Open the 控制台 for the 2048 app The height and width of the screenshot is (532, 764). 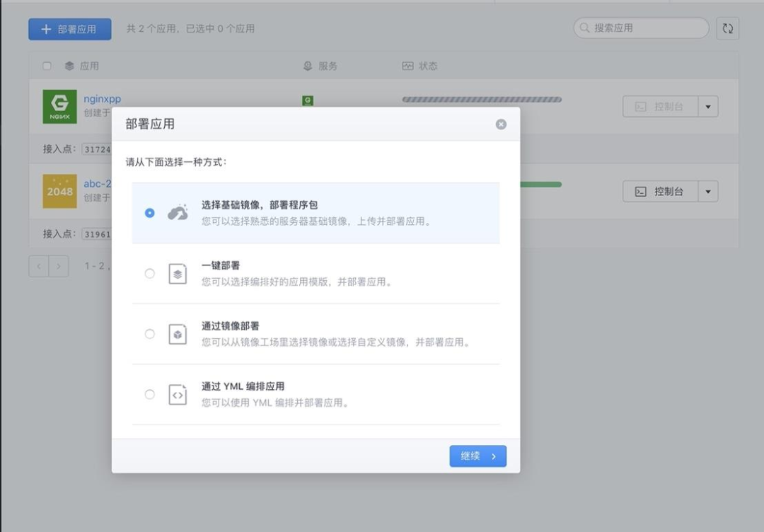tap(660, 191)
